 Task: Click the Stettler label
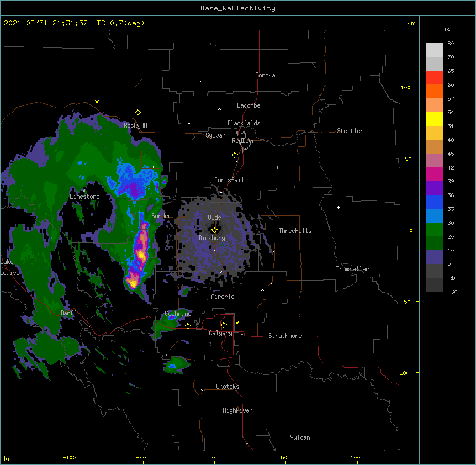click(350, 131)
